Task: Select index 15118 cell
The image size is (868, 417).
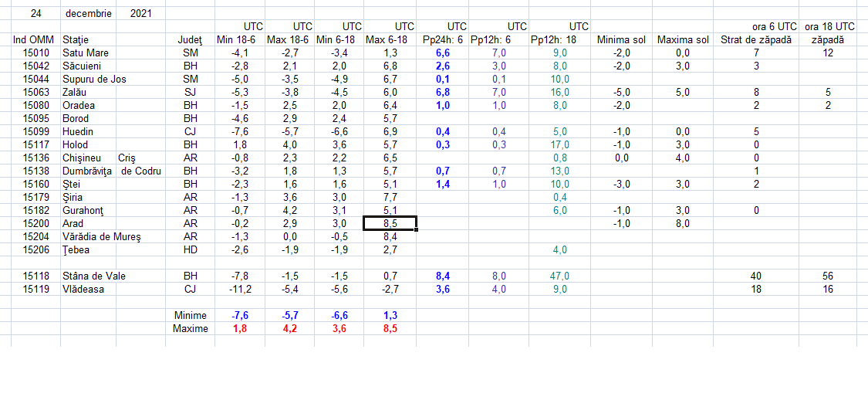Action: point(36,276)
